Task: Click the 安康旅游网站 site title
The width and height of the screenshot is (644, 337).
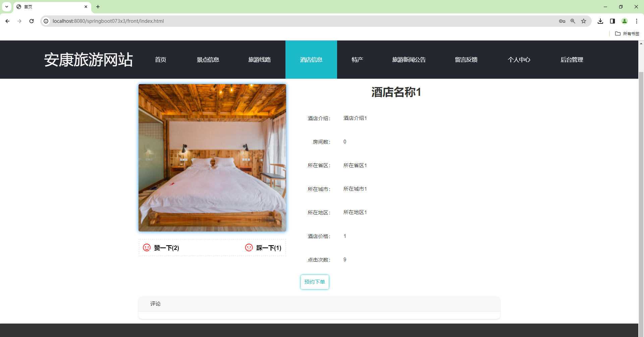Action: tap(89, 60)
